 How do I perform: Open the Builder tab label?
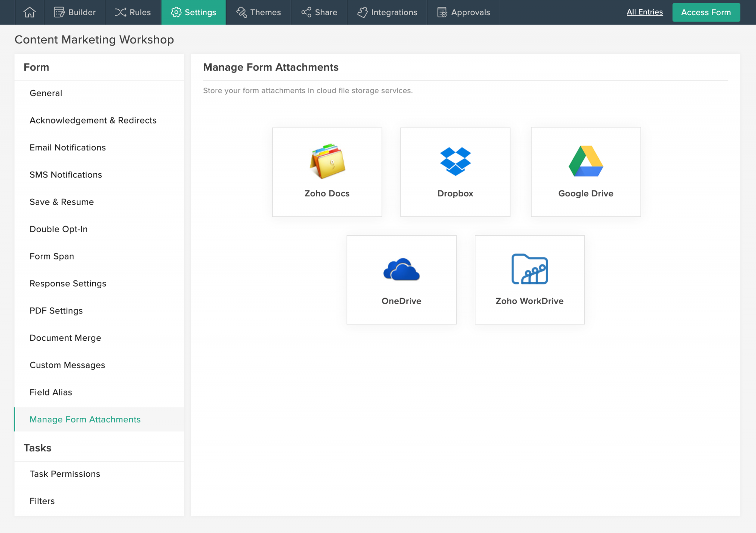(x=82, y=12)
